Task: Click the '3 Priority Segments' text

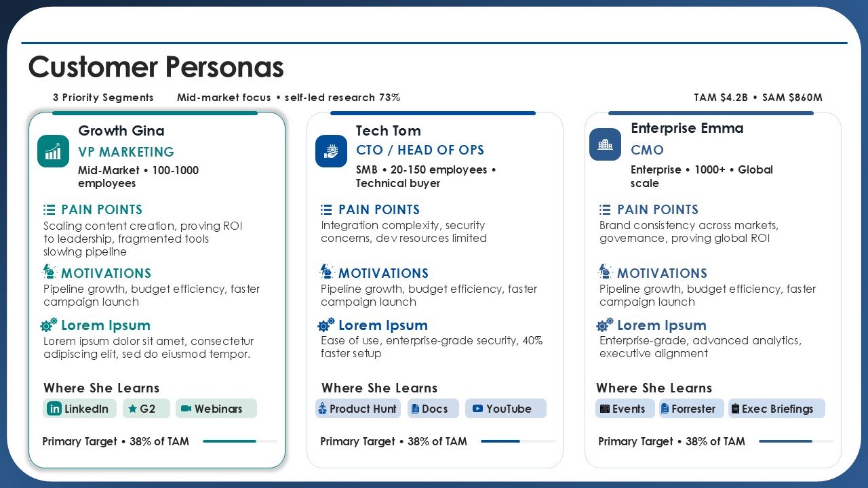Action: coord(103,98)
